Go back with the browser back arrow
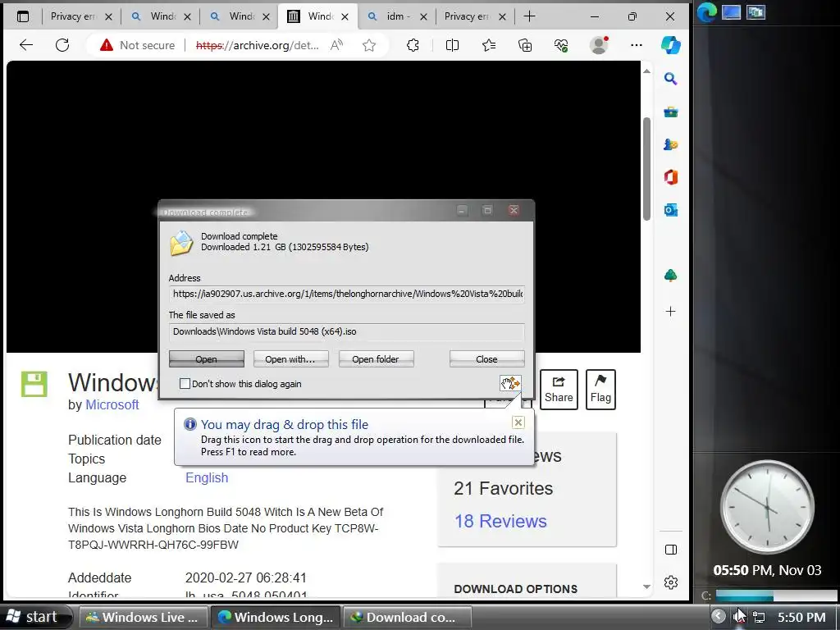 (x=26, y=45)
